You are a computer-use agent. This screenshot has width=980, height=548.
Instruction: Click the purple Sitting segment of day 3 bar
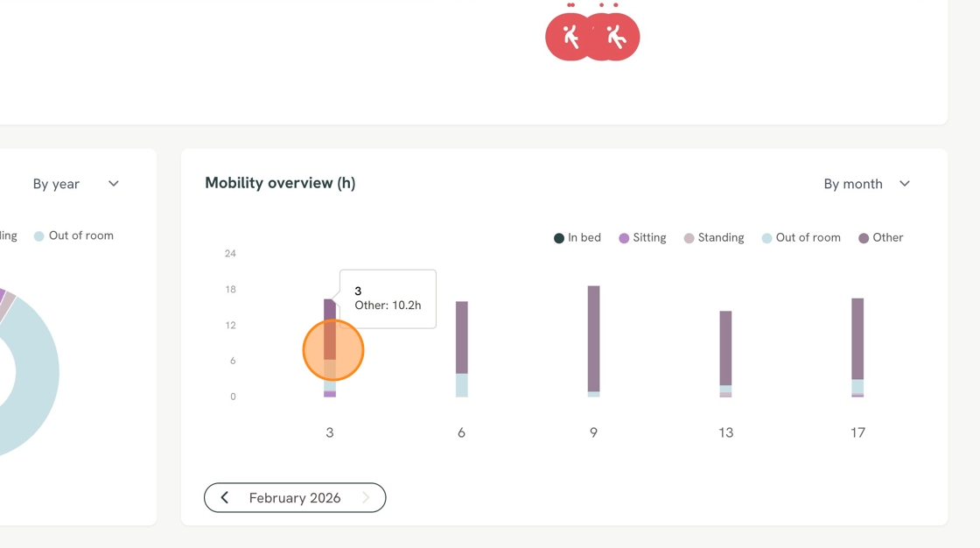[330, 394]
